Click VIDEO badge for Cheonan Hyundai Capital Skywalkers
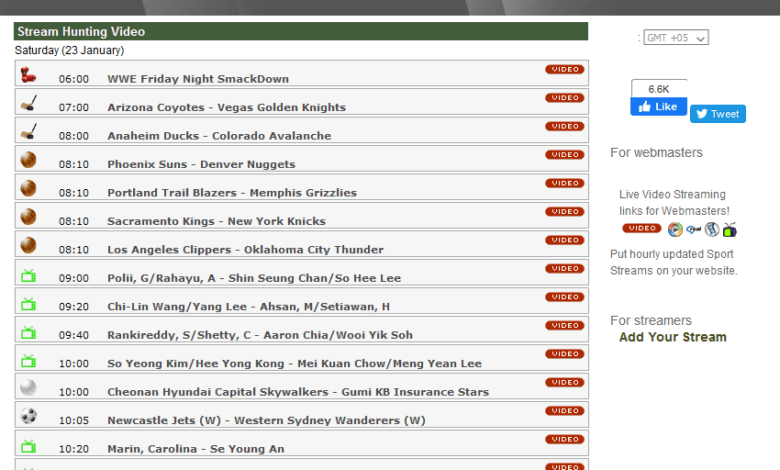Image resolution: width=780 pixels, height=470 pixels. point(565,382)
